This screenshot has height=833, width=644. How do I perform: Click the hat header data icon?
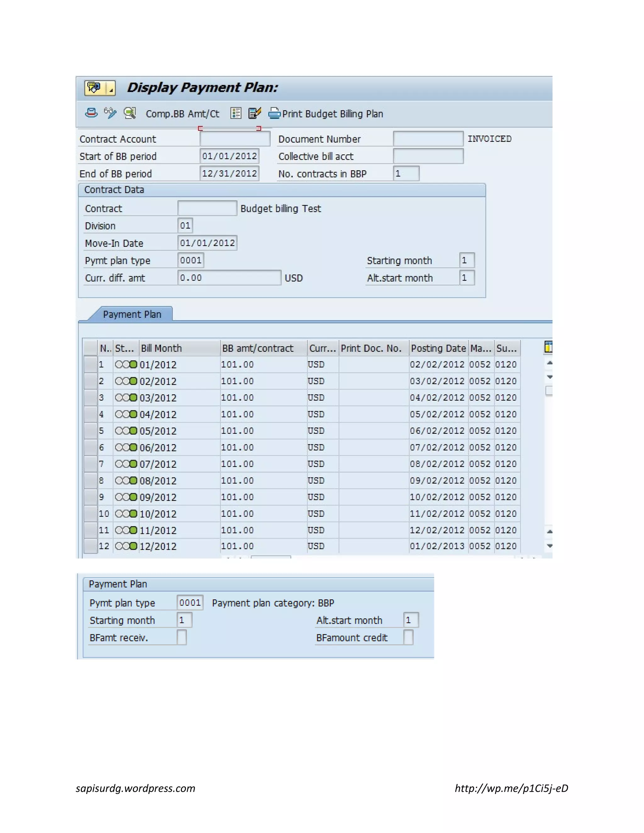coord(91,113)
